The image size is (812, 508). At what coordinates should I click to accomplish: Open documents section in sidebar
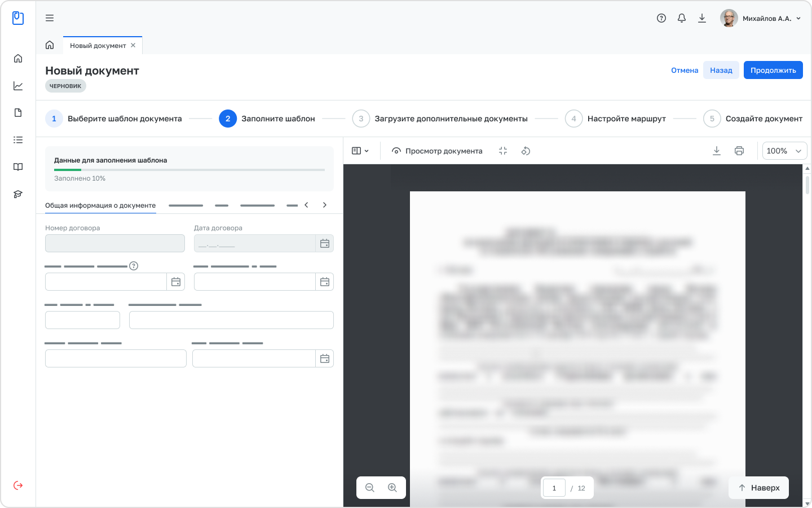[x=18, y=113]
